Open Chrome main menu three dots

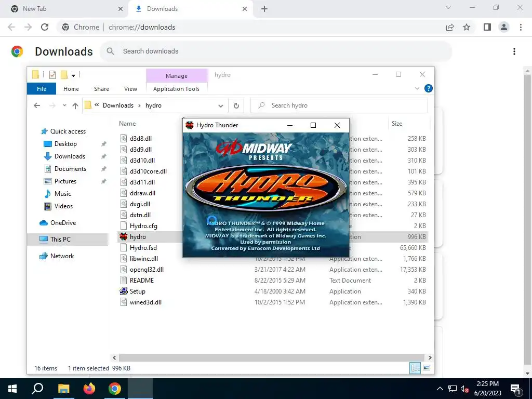[521, 27]
